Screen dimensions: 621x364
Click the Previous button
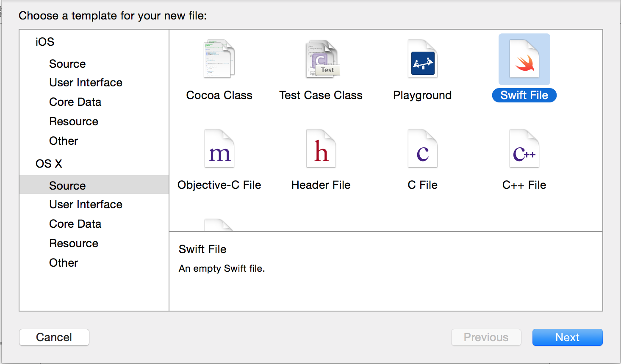(x=486, y=337)
